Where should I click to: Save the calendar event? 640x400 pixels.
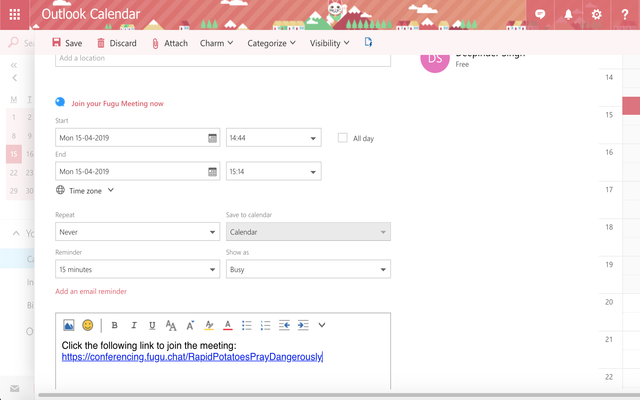click(67, 43)
